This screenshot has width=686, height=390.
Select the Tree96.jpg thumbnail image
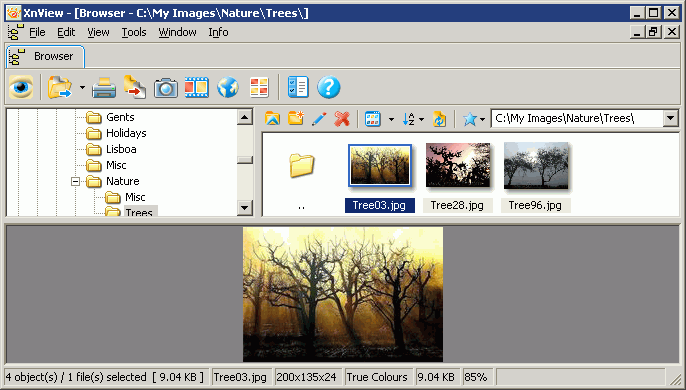[x=536, y=165]
